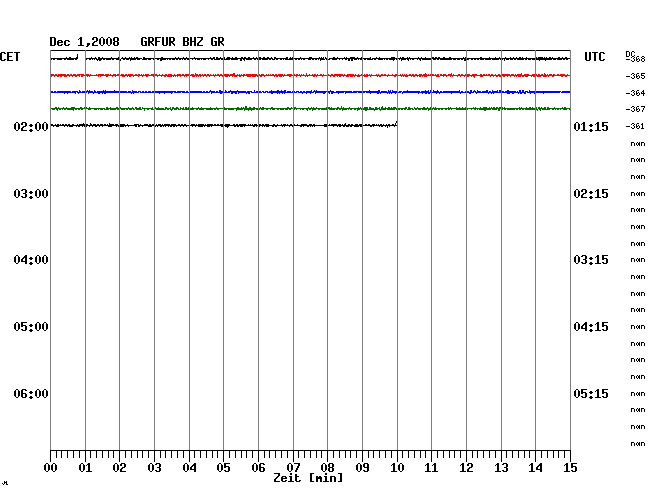The width and height of the screenshot is (650, 494).
Task: Click the "Zeit [min]" axis title
Action: point(308,478)
